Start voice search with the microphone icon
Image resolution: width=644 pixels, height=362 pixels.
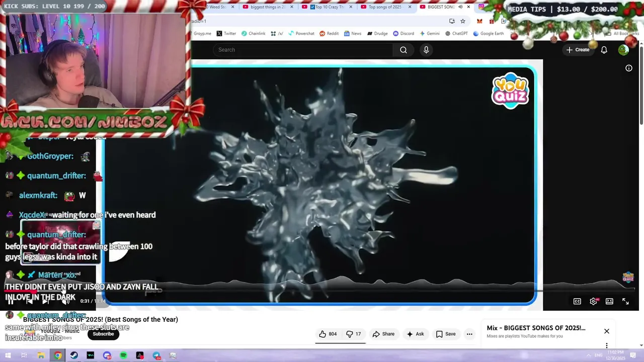click(x=426, y=50)
